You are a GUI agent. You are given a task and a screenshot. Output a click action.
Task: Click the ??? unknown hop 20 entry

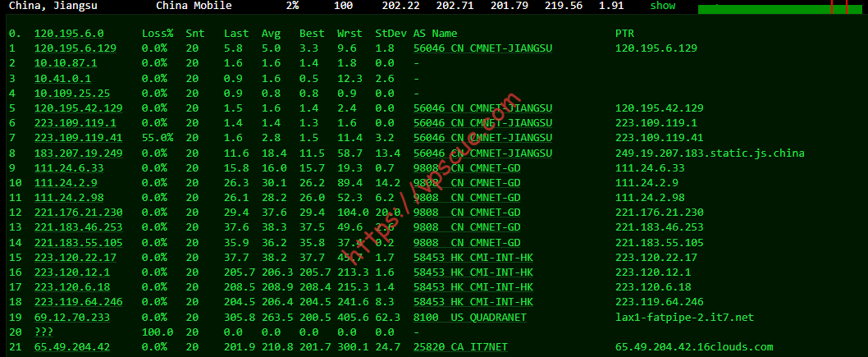43,332
